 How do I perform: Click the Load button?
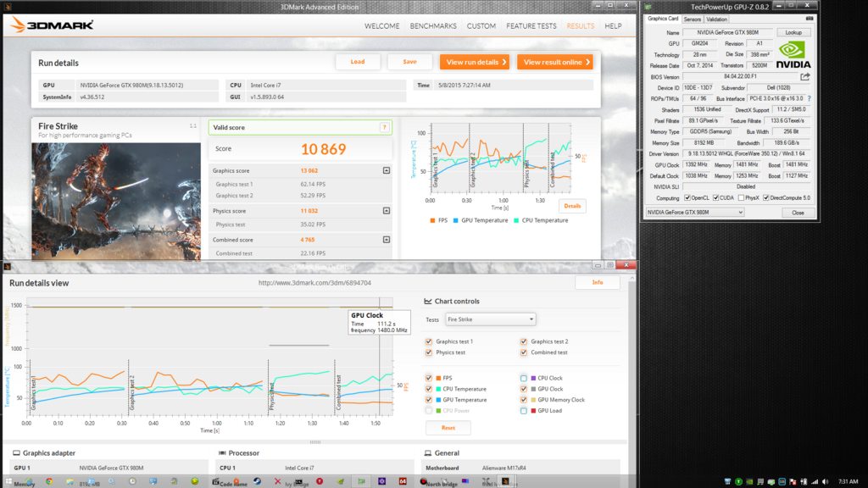[x=358, y=62]
